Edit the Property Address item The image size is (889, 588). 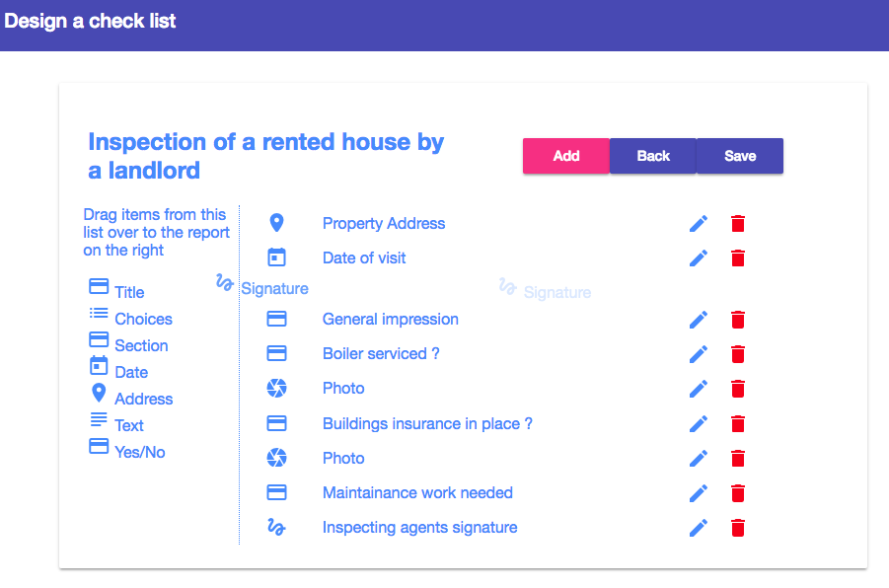[698, 224]
